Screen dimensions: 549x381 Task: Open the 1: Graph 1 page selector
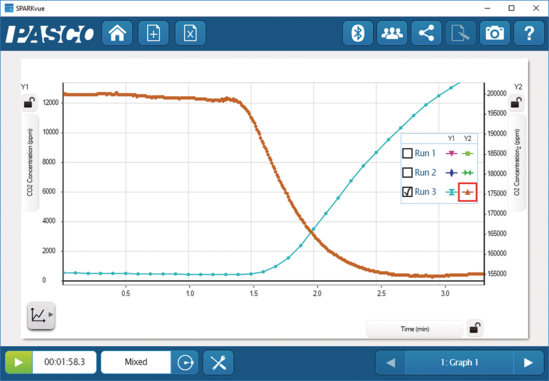tap(459, 362)
